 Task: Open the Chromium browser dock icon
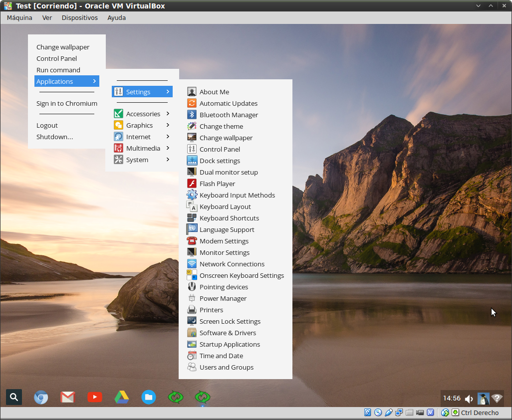coord(41,397)
